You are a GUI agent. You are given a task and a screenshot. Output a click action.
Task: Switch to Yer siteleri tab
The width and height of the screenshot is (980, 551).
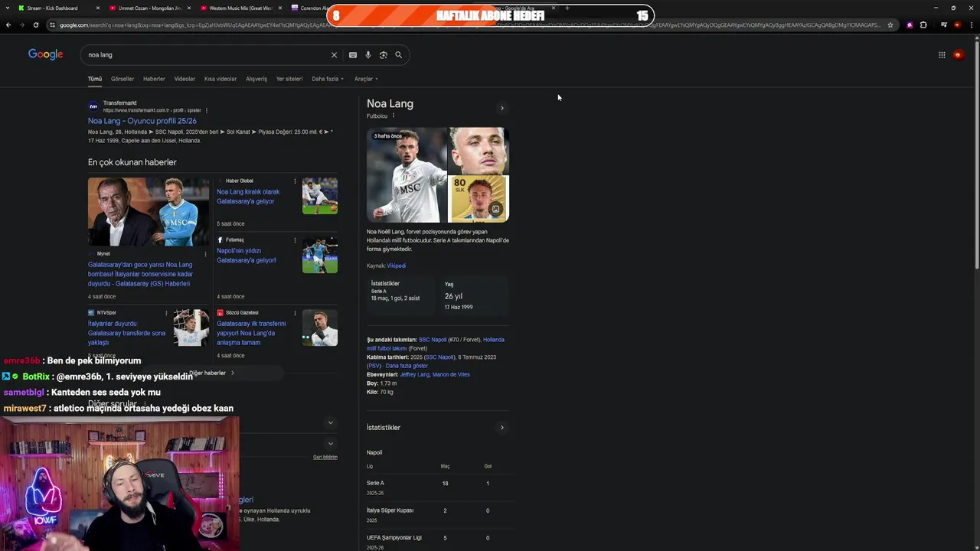click(x=289, y=79)
